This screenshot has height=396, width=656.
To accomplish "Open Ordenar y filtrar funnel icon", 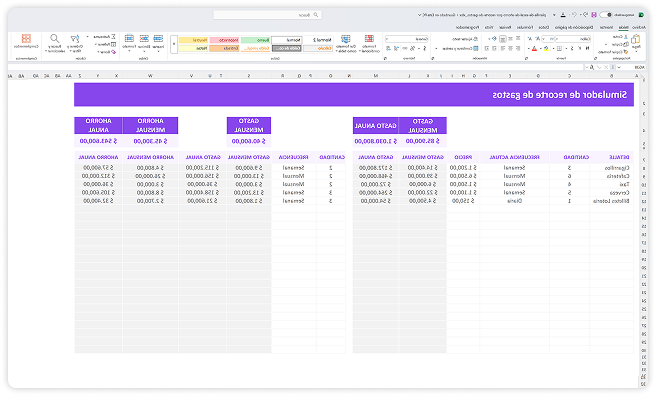I will (75, 39).
